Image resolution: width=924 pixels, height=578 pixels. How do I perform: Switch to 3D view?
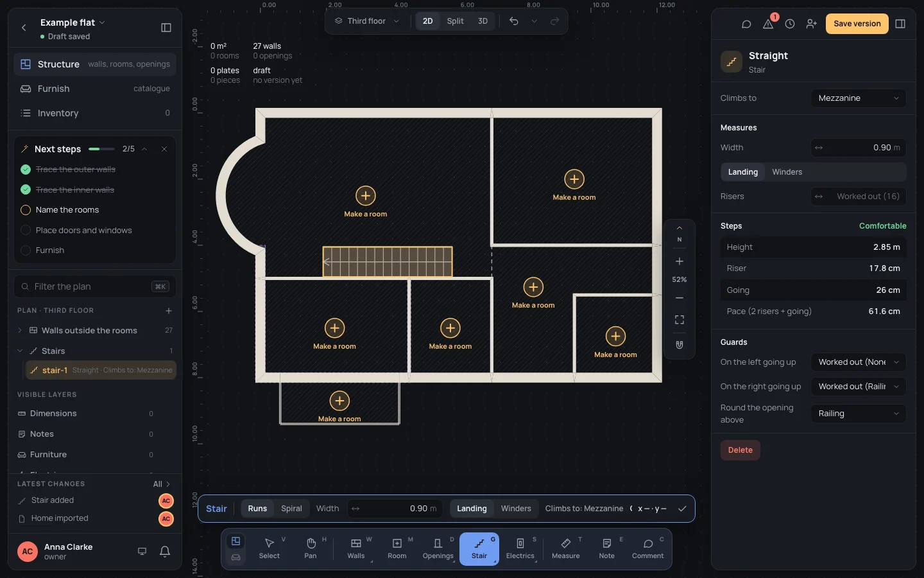[x=483, y=21]
